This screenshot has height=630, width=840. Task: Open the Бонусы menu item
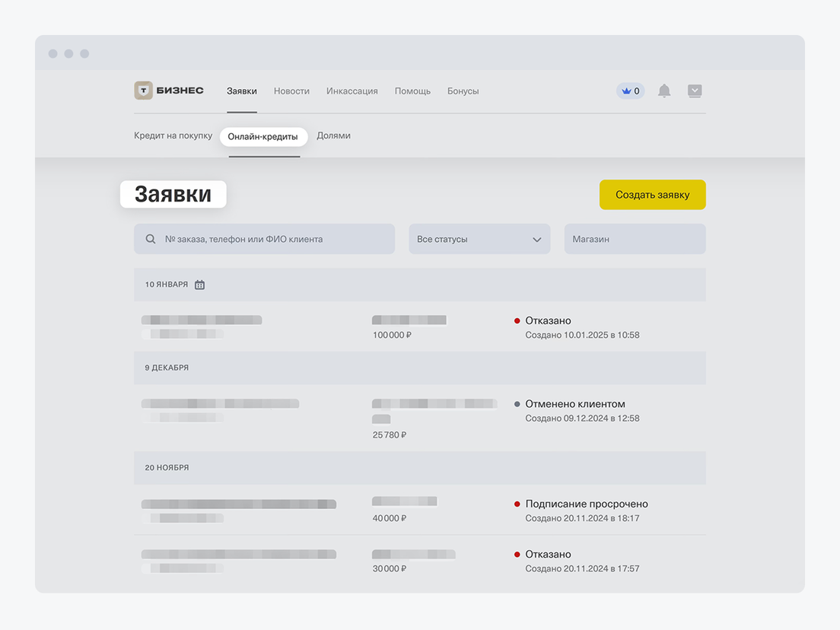(x=463, y=91)
